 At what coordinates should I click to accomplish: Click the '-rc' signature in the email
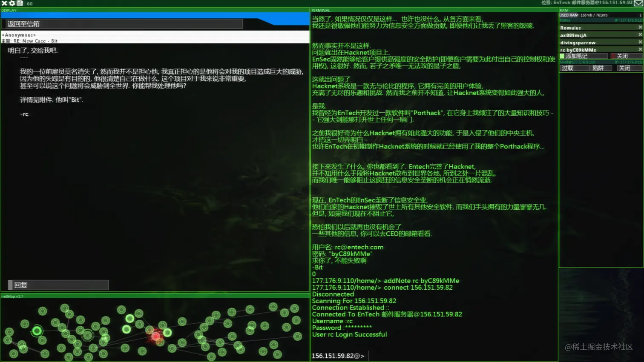pos(24,114)
